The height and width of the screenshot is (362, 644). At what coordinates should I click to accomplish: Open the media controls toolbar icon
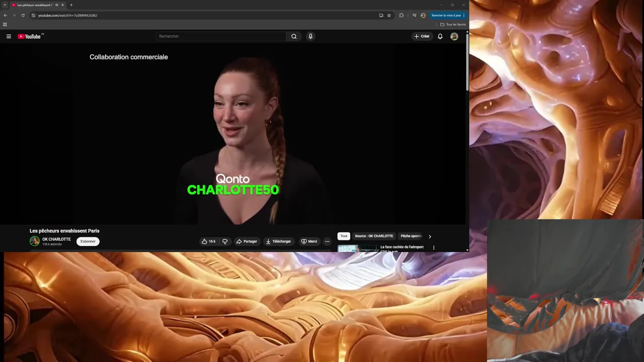point(415,16)
